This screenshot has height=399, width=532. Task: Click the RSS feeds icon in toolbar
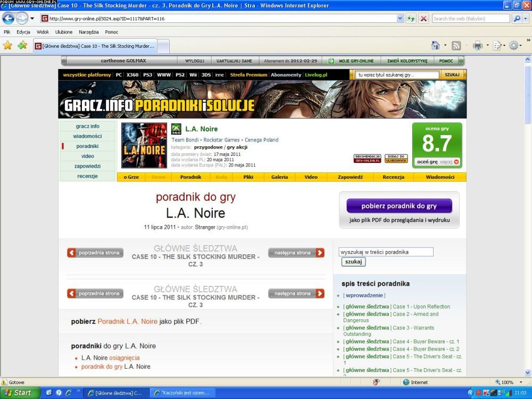click(x=456, y=46)
